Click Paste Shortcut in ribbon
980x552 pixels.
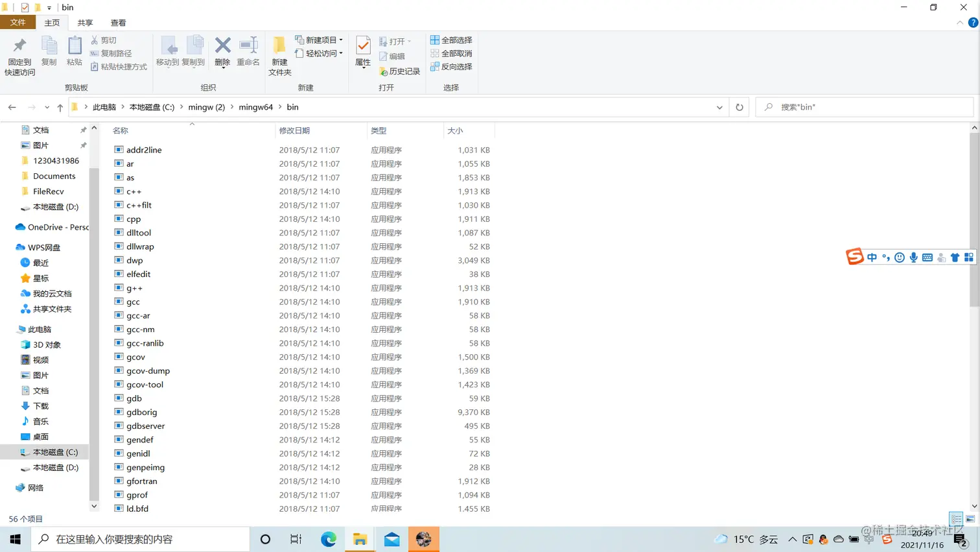[x=119, y=67]
